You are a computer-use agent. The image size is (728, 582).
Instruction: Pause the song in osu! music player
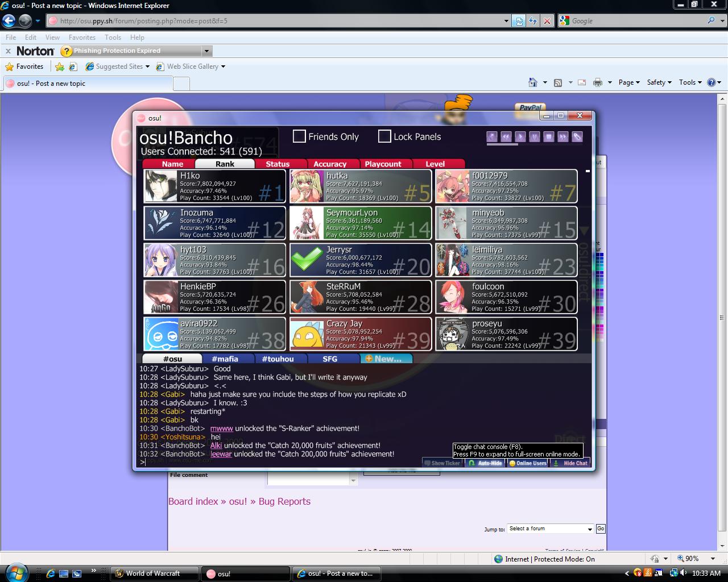click(x=534, y=136)
